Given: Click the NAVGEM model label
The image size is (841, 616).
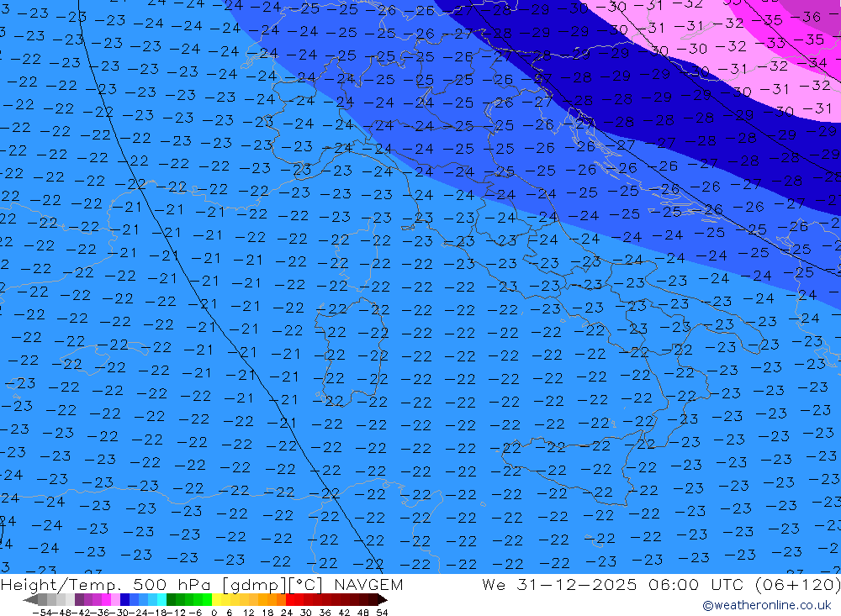Looking at the screenshot, I should click(368, 585).
